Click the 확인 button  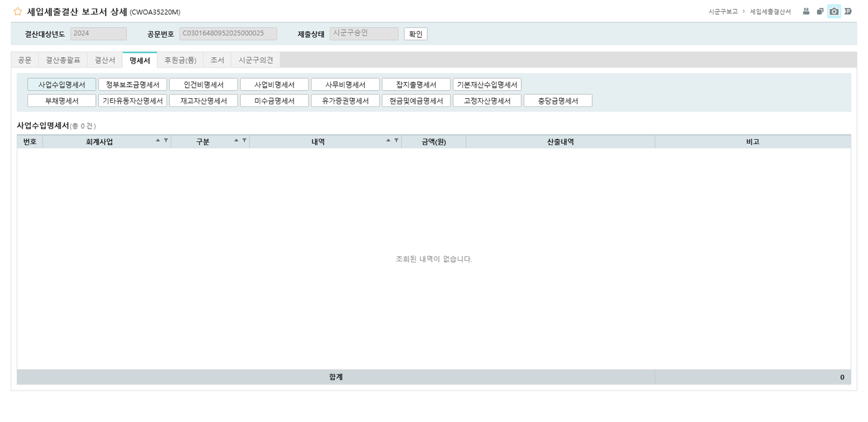pos(416,34)
